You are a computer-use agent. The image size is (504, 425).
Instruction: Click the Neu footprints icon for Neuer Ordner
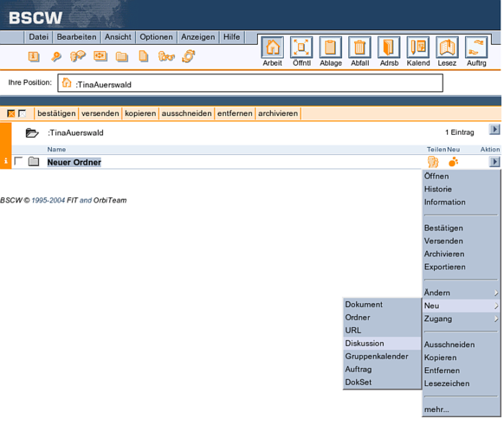coord(453,162)
